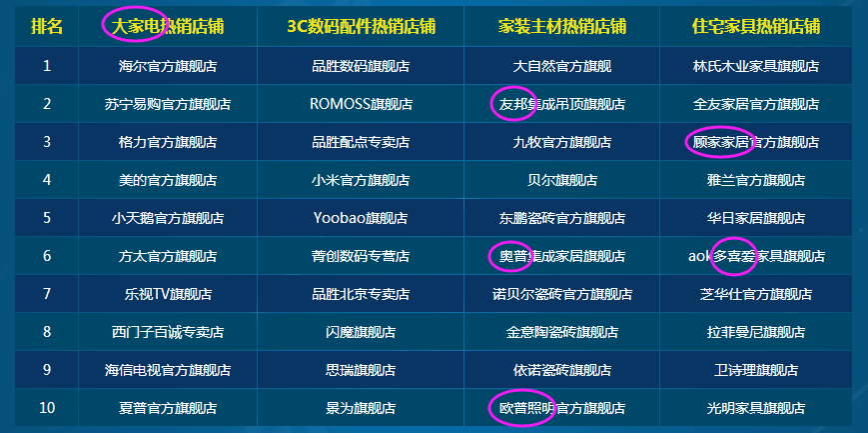The height and width of the screenshot is (433, 868).
Task: Select 格力官方旗舰店
Action: (x=168, y=142)
